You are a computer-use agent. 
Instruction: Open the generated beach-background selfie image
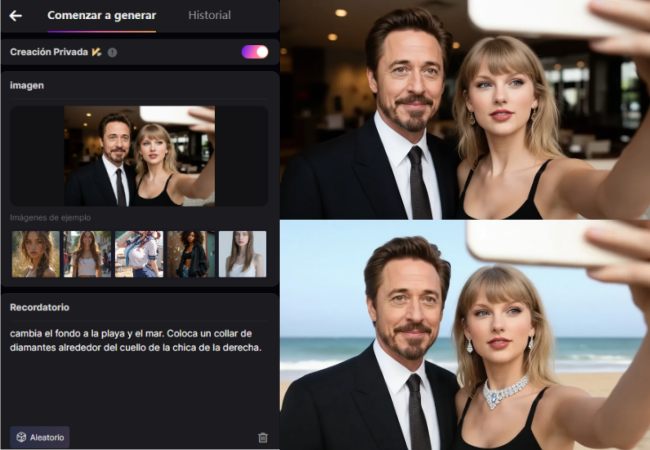(465, 335)
